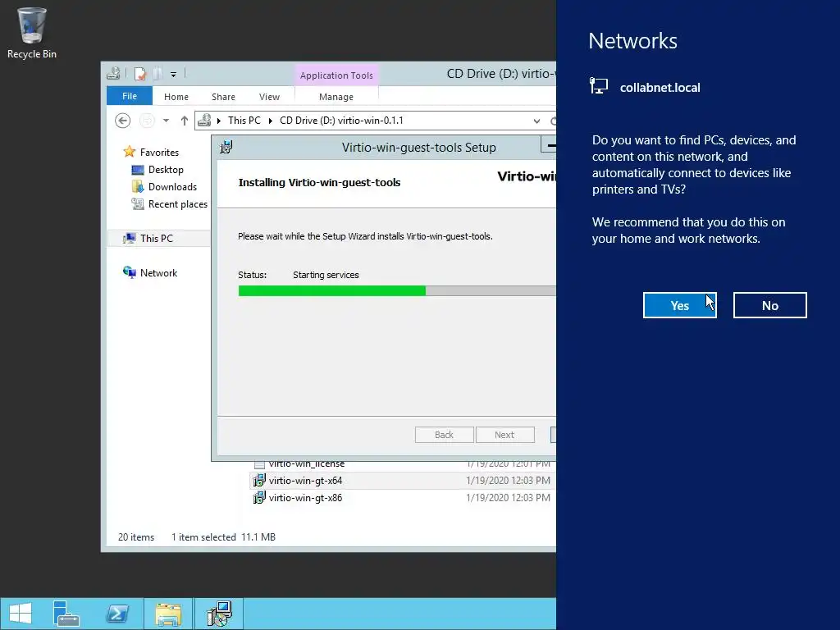The image size is (840, 630).
Task: Click the '20 items' status bar text
Action: [x=136, y=536]
